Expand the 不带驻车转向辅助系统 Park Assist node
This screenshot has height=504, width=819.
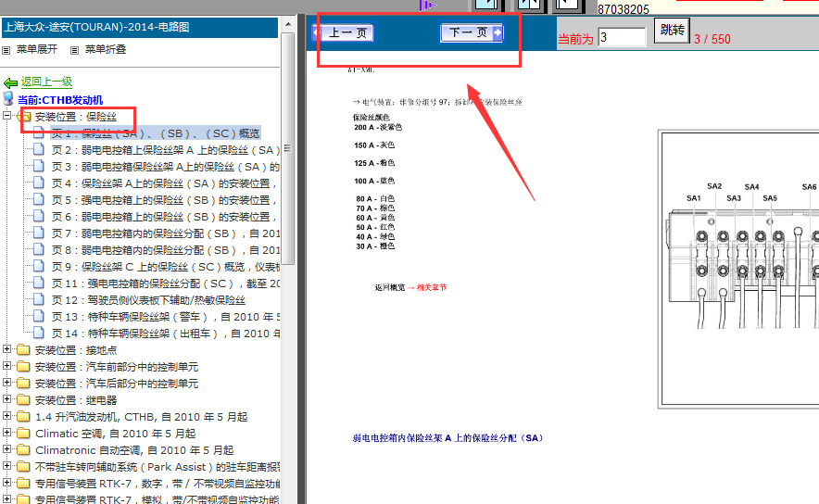[x=6, y=466]
